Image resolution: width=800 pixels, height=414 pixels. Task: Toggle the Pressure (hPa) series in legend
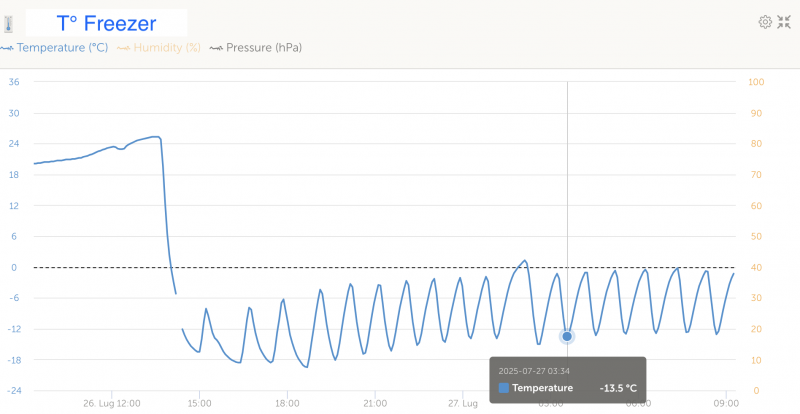[256, 48]
